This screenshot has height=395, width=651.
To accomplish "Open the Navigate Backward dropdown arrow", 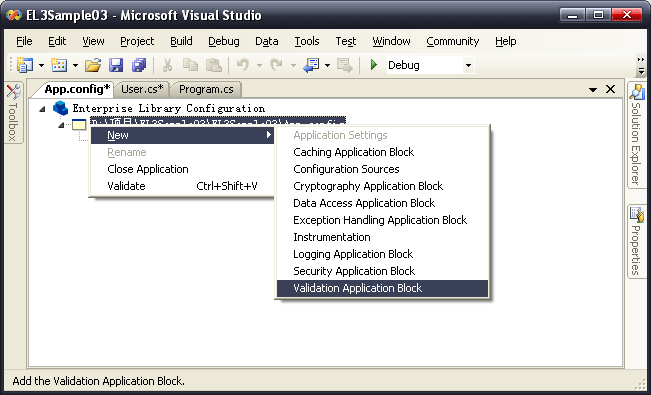I will pyautogui.click(x=327, y=65).
